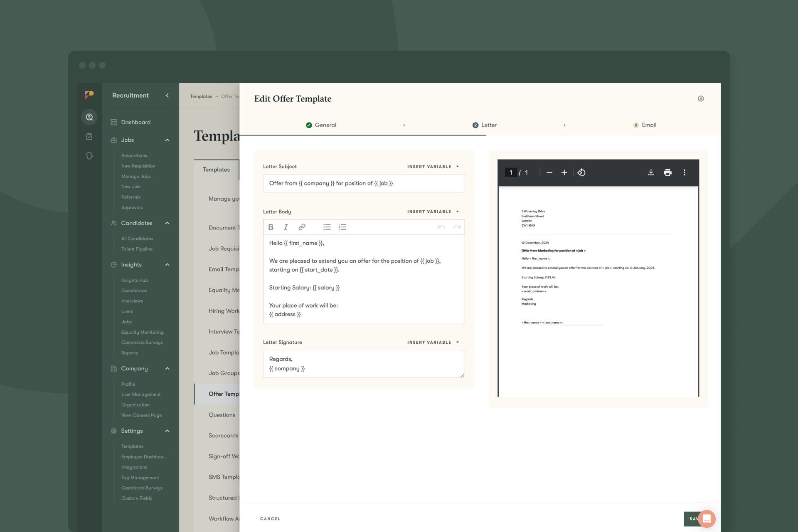Download the PDF preview

click(651, 172)
